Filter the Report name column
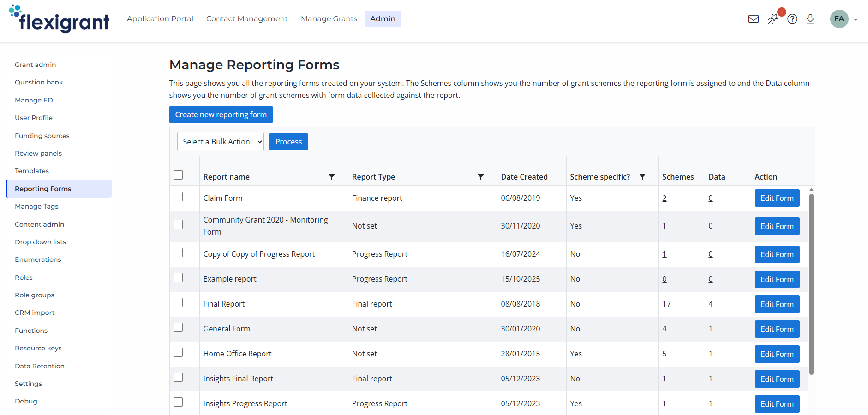 click(331, 177)
